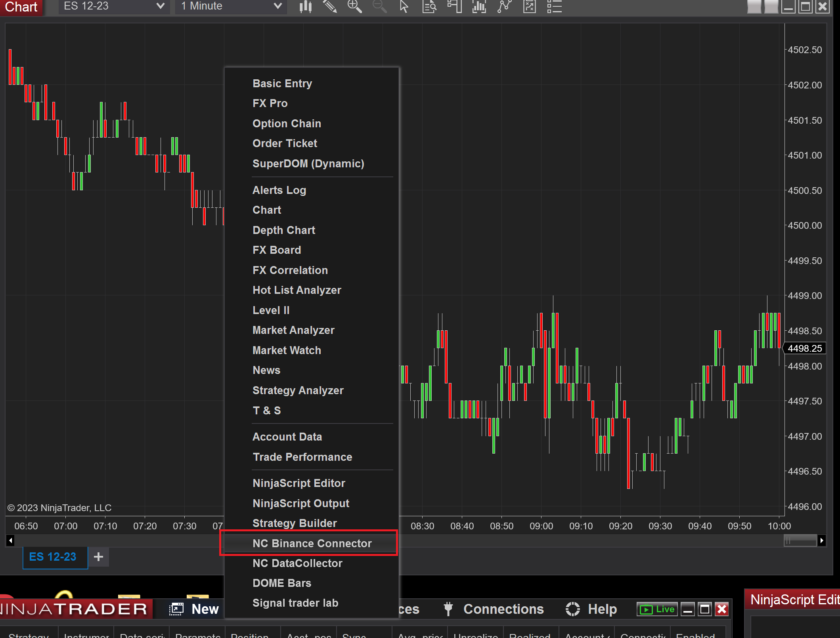Open the Drawing Tools pencil icon
840x638 pixels.
(330, 6)
